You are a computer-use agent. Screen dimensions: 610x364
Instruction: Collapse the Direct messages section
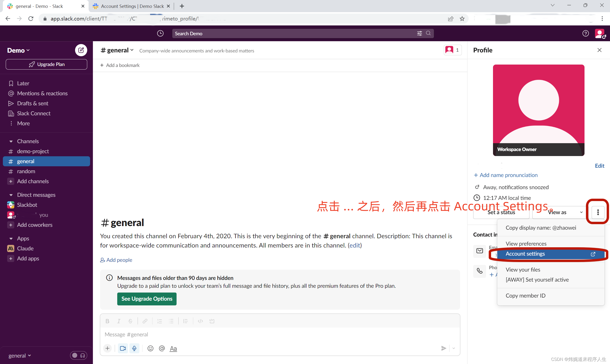[11, 195]
